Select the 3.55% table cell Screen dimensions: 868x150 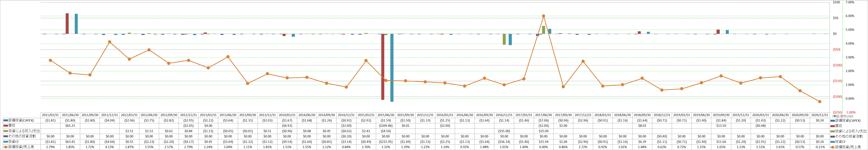149,147
